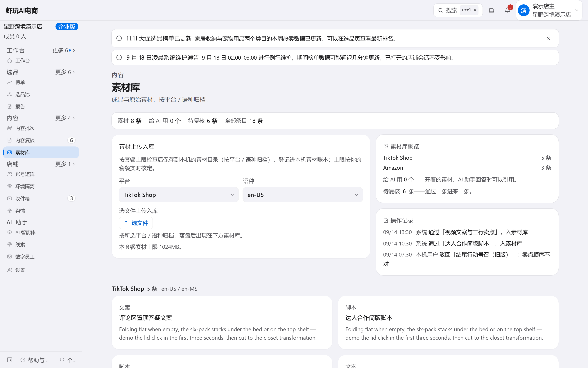The image size is (588, 368).
Task: Click the headset icon button at sidebar bottom
Action: (x=68, y=360)
